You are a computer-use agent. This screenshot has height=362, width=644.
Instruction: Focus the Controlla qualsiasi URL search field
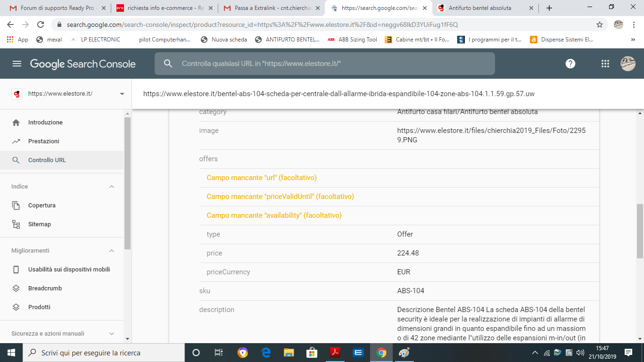coord(325,64)
